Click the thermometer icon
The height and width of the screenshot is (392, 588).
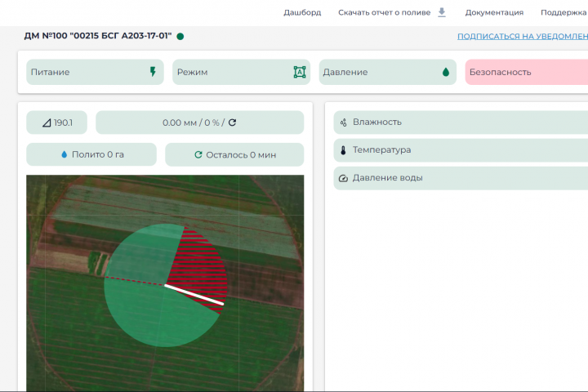[x=343, y=150]
